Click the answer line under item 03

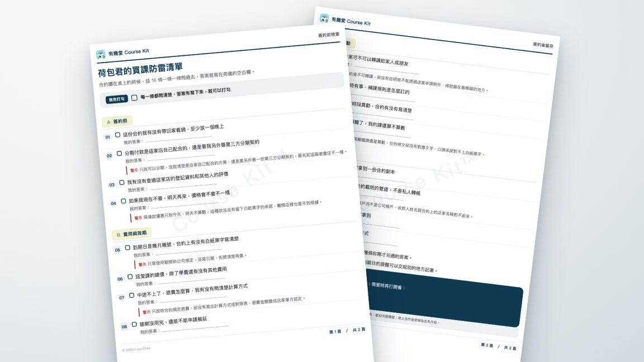183,186
